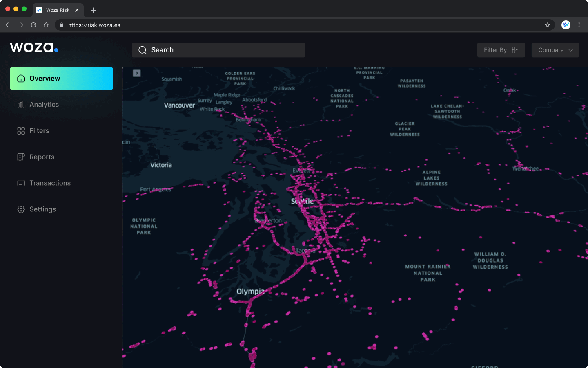Open the Woza browser extension
Viewport: 588px width, 368px height.
click(x=566, y=25)
